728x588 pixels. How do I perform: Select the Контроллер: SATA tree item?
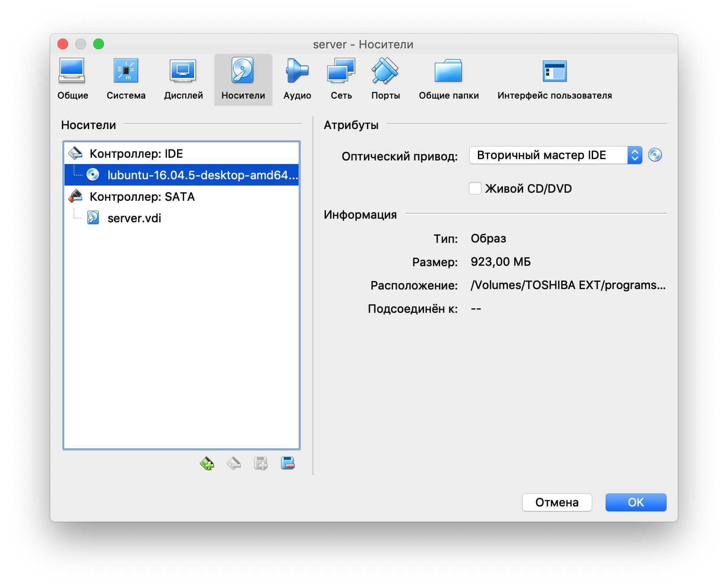coord(142,197)
